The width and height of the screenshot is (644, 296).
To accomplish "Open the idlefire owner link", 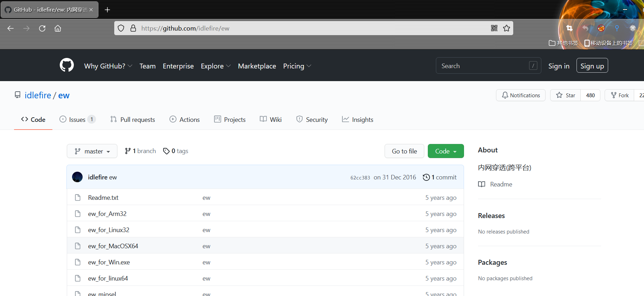I will [x=38, y=95].
